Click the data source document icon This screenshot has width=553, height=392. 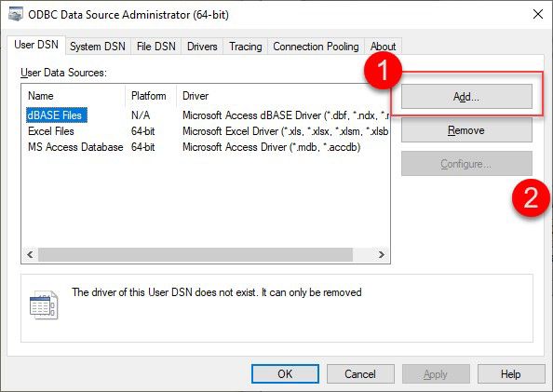(x=44, y=304)
